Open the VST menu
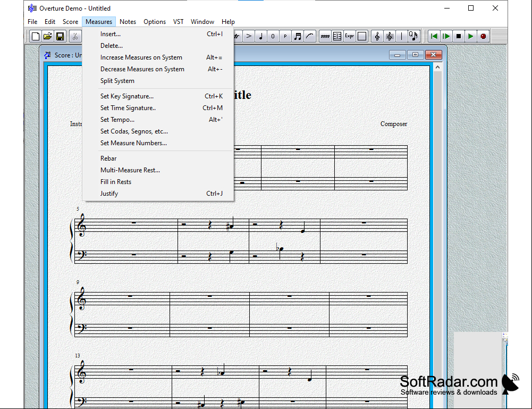The width and height of the screenshot is (532, 409). [179, 22]
